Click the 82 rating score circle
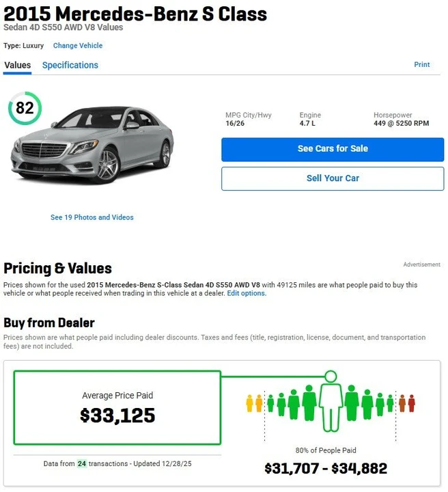 click(x=25, y=108)
